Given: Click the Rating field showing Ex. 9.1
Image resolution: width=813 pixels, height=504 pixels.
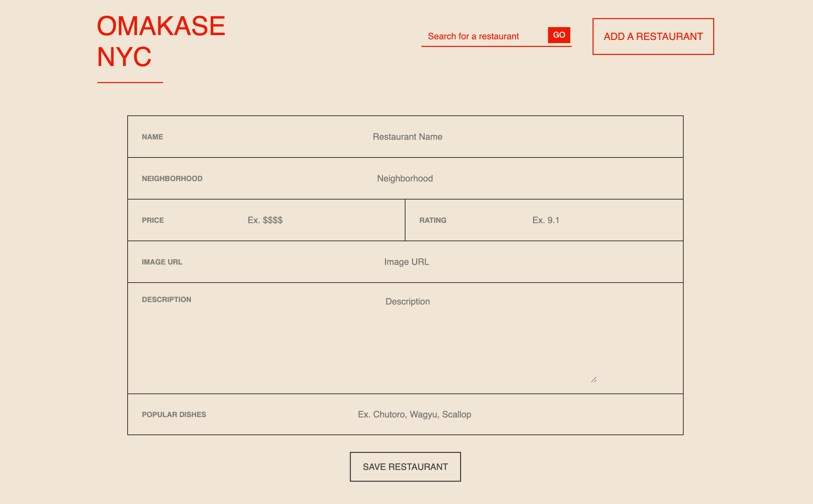Looking at the screenshot, I should click(x=546, y=220).
